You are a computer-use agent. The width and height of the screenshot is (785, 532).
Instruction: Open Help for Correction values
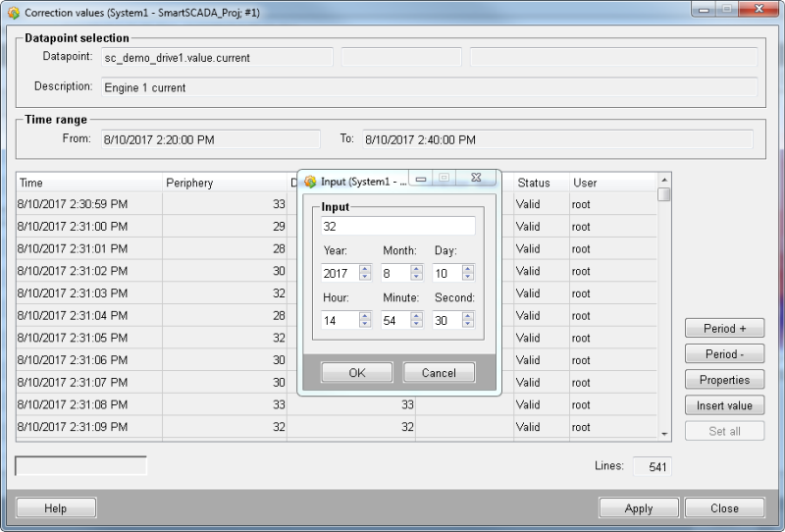56,508
